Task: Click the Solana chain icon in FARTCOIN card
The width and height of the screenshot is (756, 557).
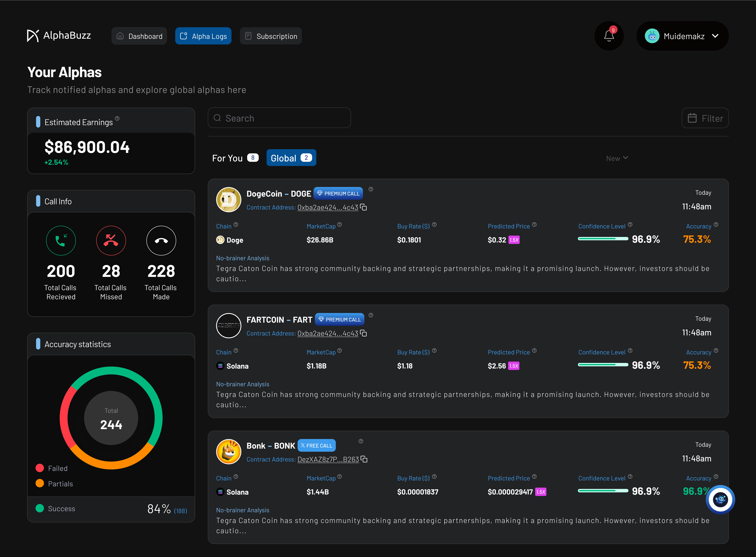Action: click(x=220, y=366)
